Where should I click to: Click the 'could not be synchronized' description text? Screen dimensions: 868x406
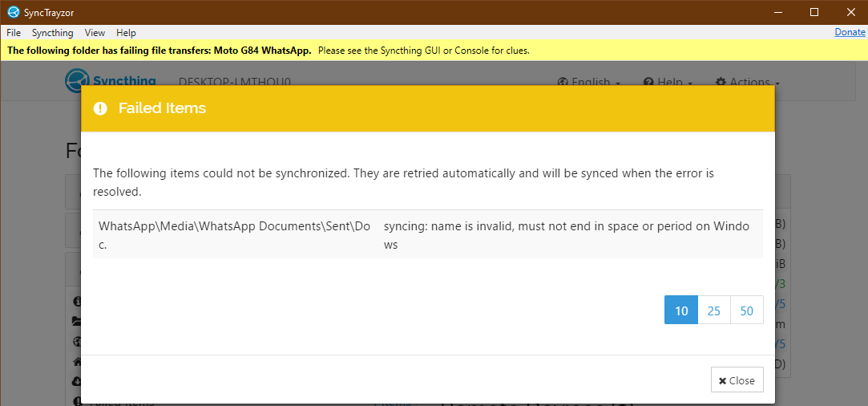click(x=403, y=182)
